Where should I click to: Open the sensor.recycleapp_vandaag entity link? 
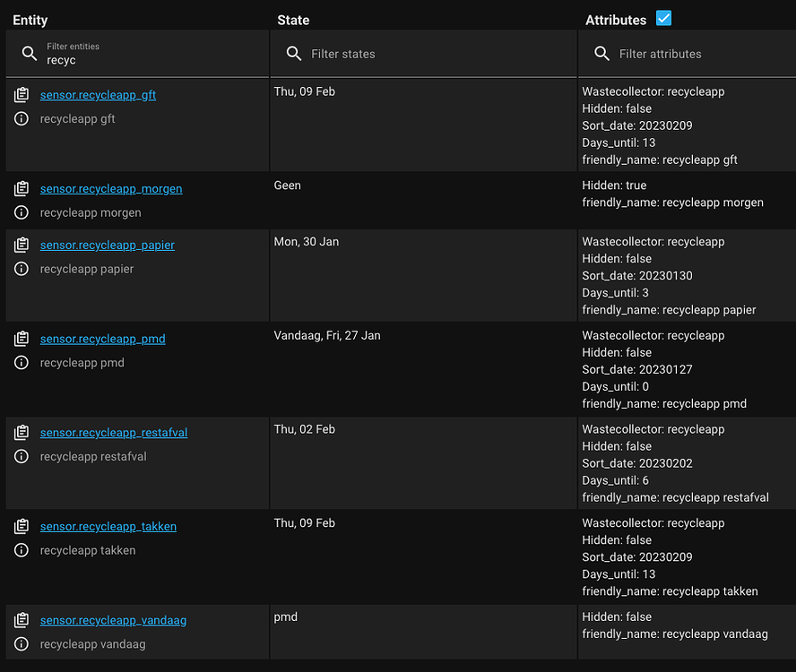(113, 619)
